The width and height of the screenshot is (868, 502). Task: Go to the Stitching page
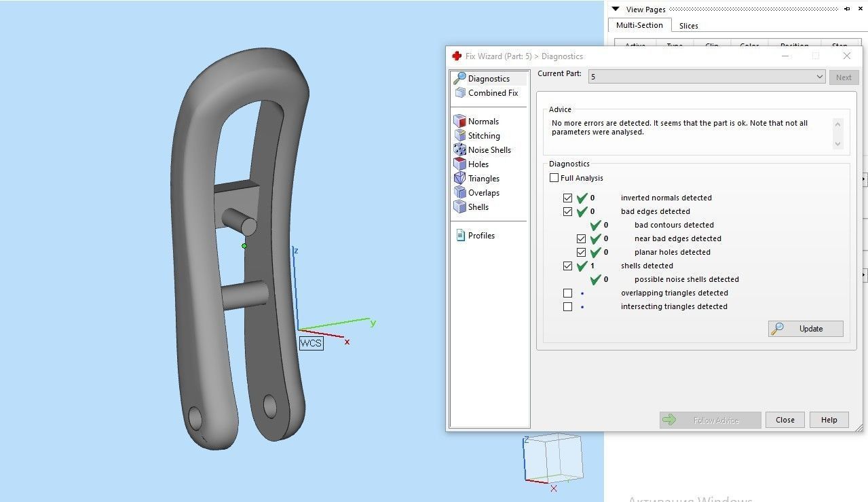(x=477, y=136)
